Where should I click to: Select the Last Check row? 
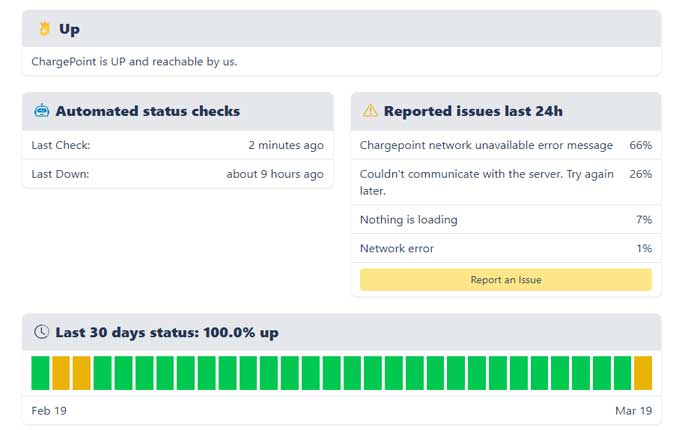pos(177,145)
